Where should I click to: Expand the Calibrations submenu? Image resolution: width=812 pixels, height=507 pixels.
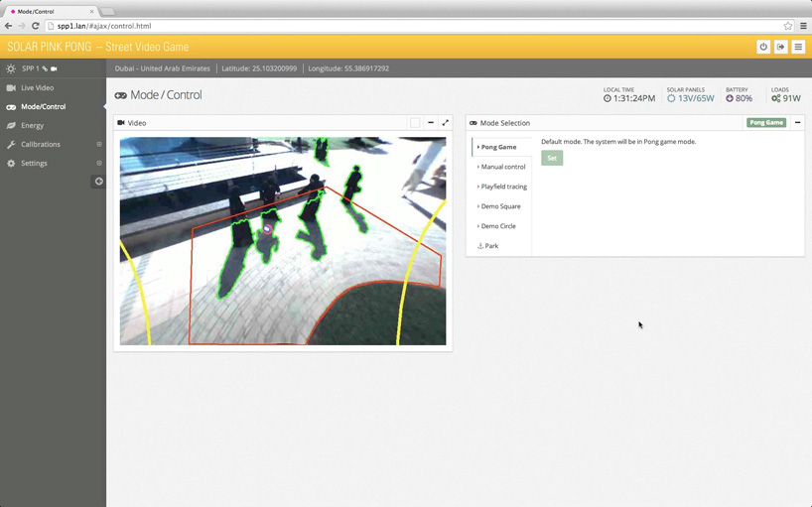pyautogui.click(x=98, y=145)
